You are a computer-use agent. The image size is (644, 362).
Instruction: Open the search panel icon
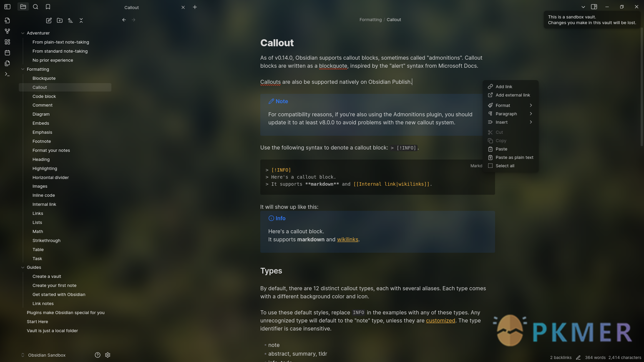point(35,7)
